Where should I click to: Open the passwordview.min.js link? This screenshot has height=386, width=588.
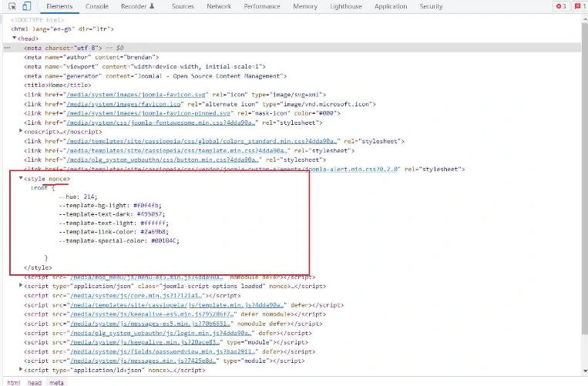[x=163, y=351]
